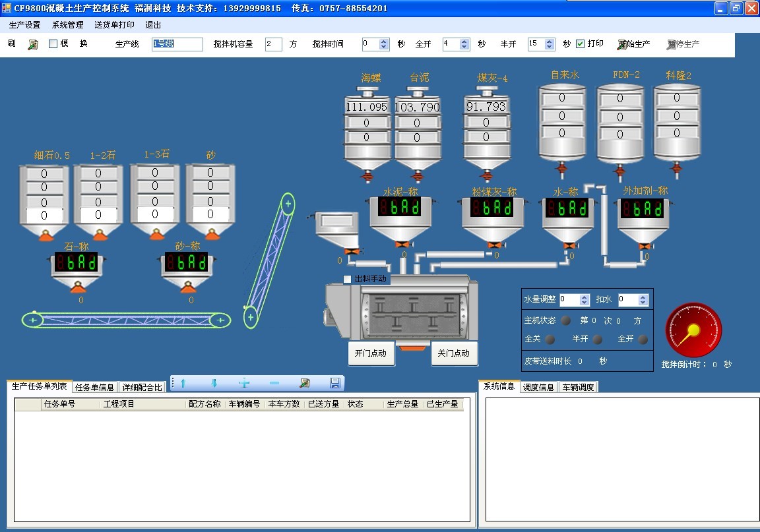Switch to the 详细配合比 tab
This screenshot has height=532, width=760.
(x=142, y=387)
